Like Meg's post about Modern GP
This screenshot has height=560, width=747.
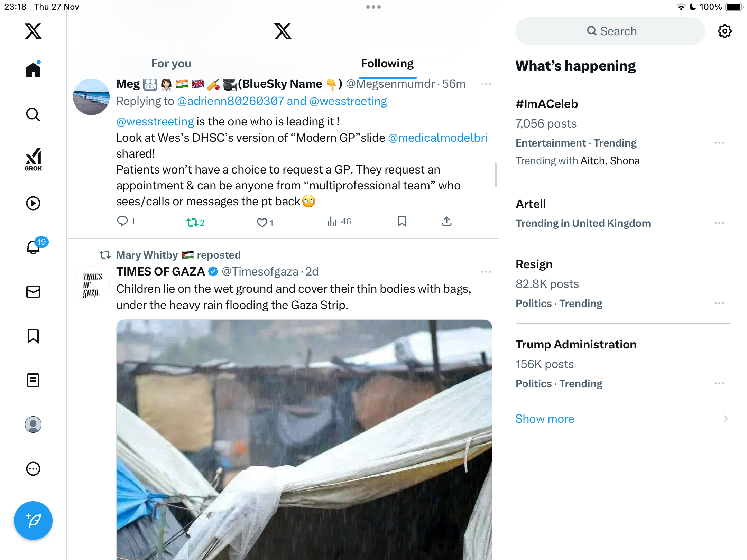[262, 222]
